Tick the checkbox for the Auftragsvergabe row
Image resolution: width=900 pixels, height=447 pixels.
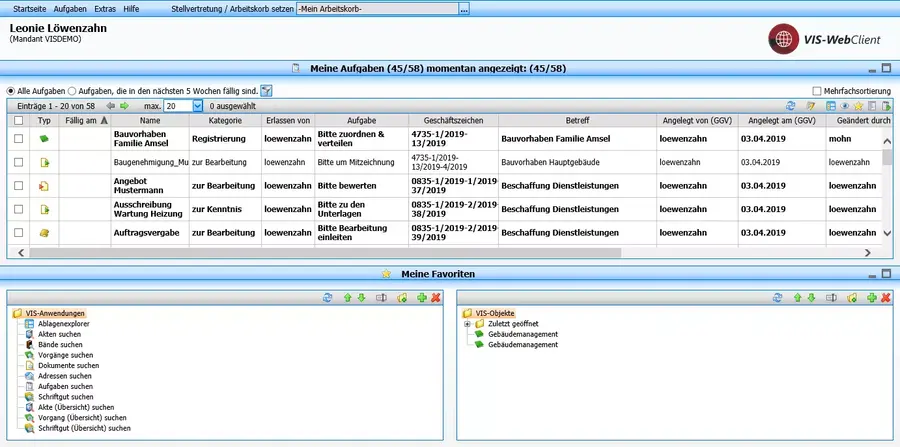pyautogui.click(x=18, y=232)
